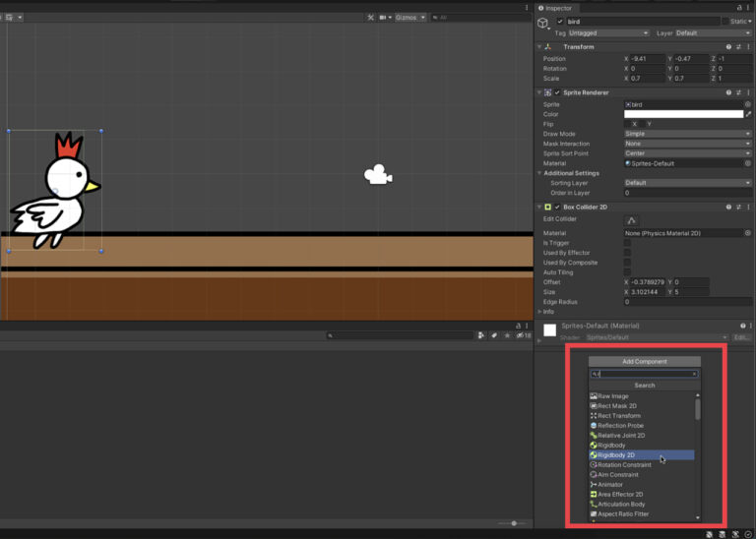This screenshot has width=756, height=539.
Task: Open the Draw Mode dropdown
Action: point(688,134)
